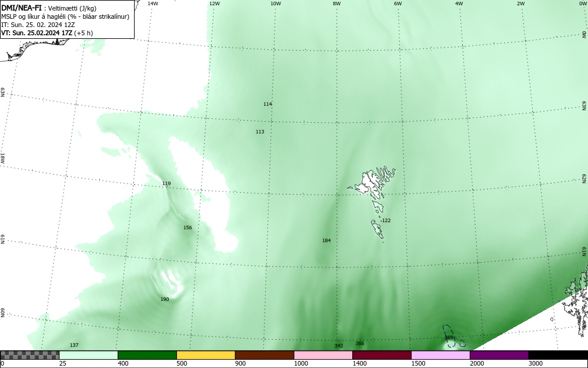Click the 0W longitude label
Screen dimensions: 588x368
(x=582, y=4)
